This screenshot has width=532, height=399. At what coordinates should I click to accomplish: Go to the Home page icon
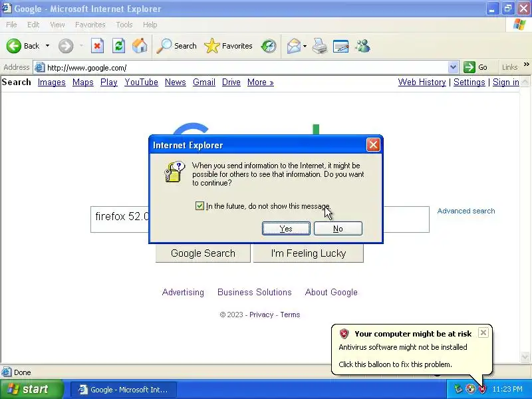pos(140,46)
